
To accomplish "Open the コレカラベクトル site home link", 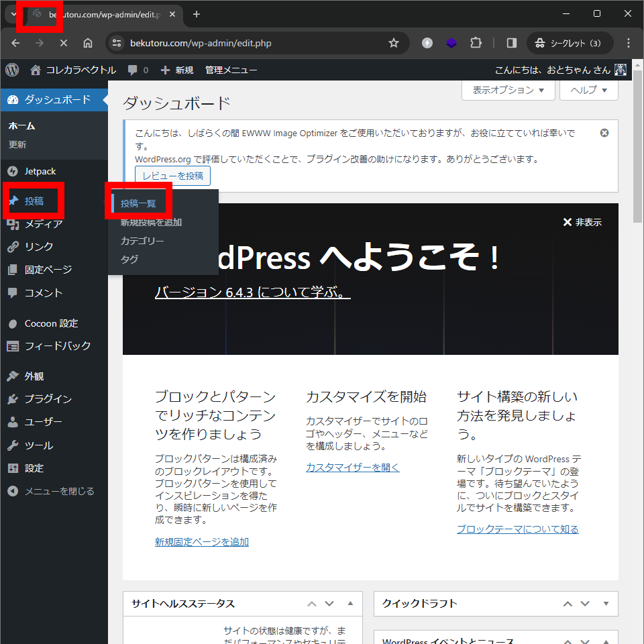I will [73, 70].
